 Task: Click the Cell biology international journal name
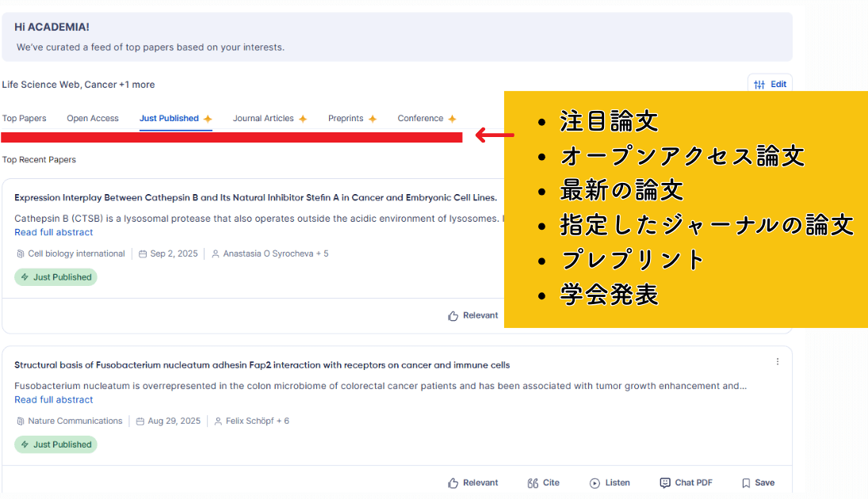tap(76, 253)
